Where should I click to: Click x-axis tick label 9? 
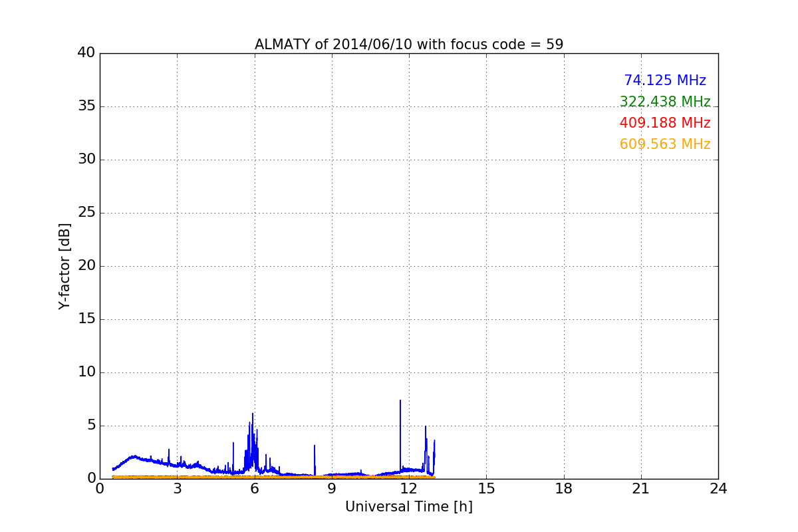pyautogui.click(x=332, y=489)
